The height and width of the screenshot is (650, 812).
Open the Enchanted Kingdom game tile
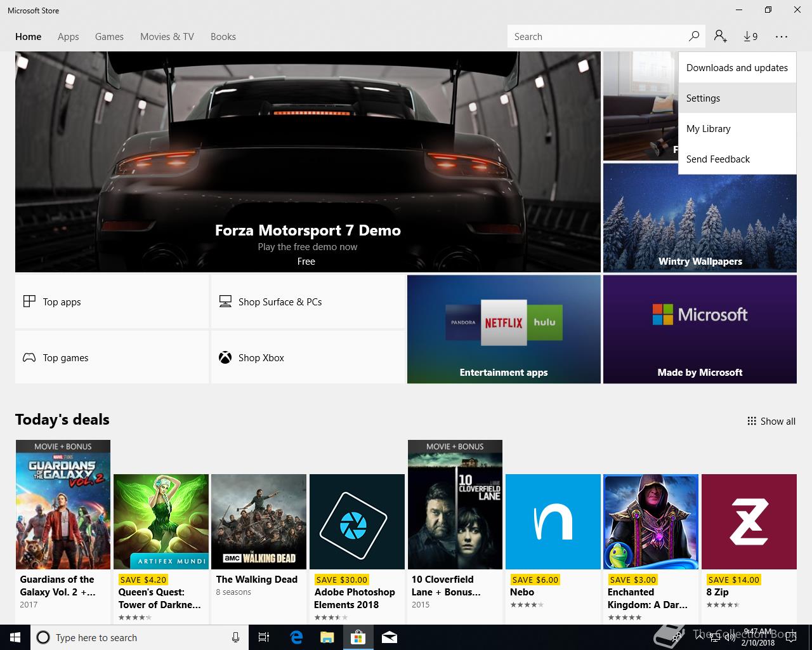(651, 522)
